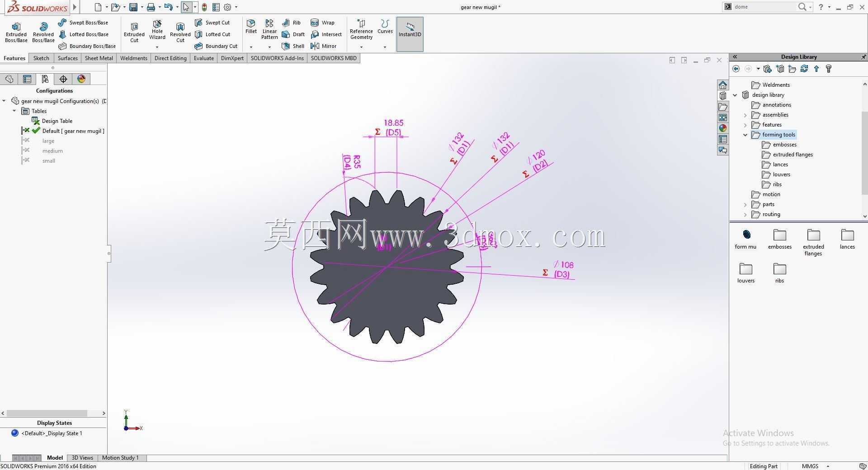Select the Extruded Boss/Base tool
The image size is (868, 470).
(x=16, y=33)
